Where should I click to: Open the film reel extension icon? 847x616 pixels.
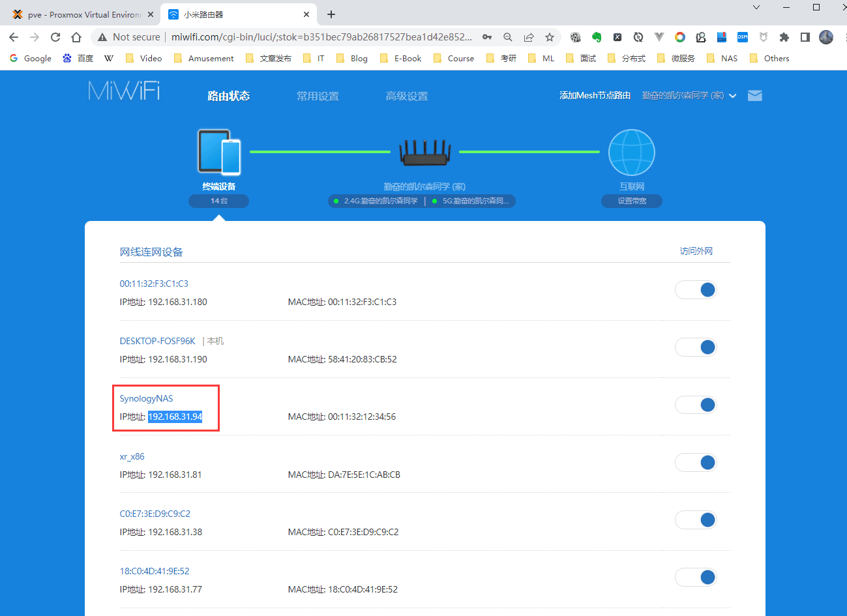(576, 37)
